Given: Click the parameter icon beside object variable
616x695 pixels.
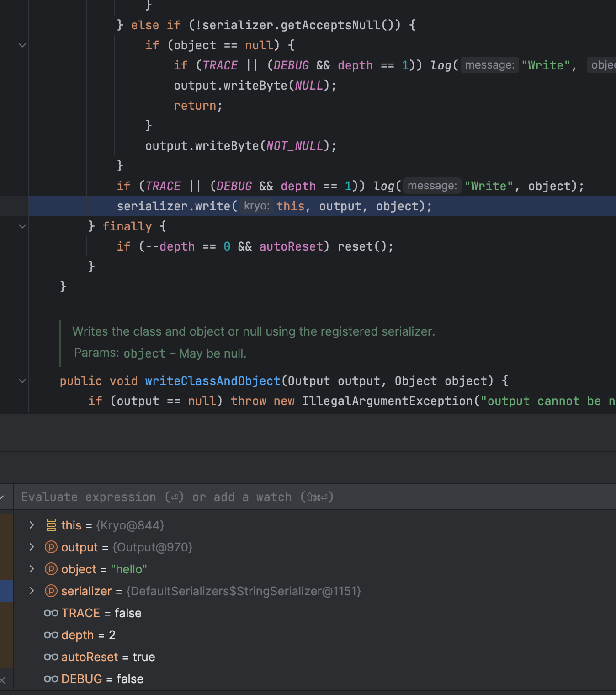Looking at the screenshot, I should [x=51, y=569].
